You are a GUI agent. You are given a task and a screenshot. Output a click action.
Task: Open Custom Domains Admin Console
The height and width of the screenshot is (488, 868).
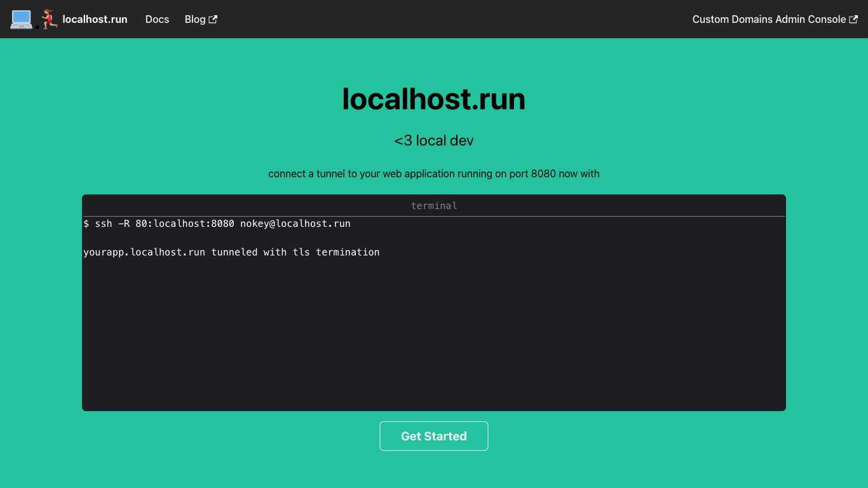[x=775, y=19]
